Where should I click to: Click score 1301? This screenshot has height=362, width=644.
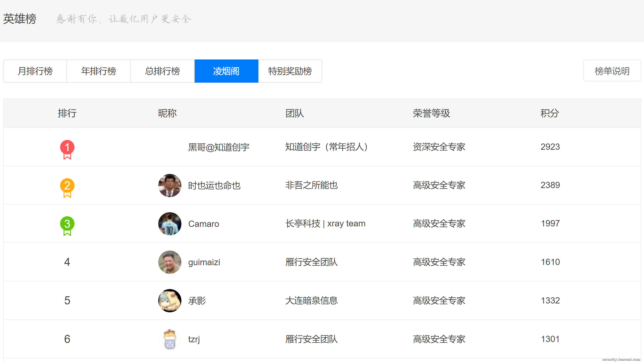point(550,339)
